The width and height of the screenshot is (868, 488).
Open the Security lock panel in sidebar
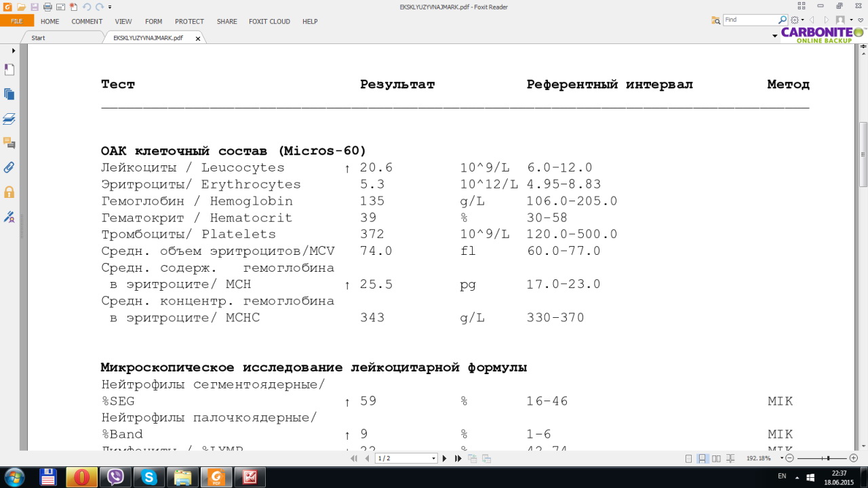coord(9,192)
